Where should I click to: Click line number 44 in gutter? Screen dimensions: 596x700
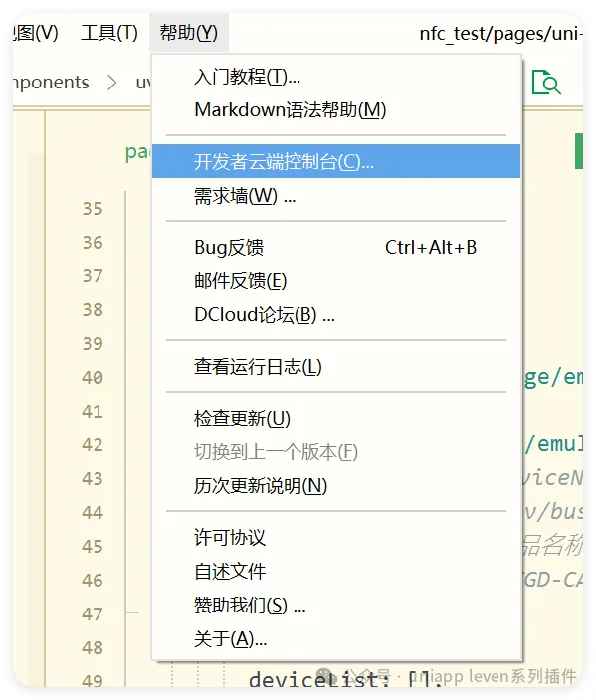tap(93, 512)
